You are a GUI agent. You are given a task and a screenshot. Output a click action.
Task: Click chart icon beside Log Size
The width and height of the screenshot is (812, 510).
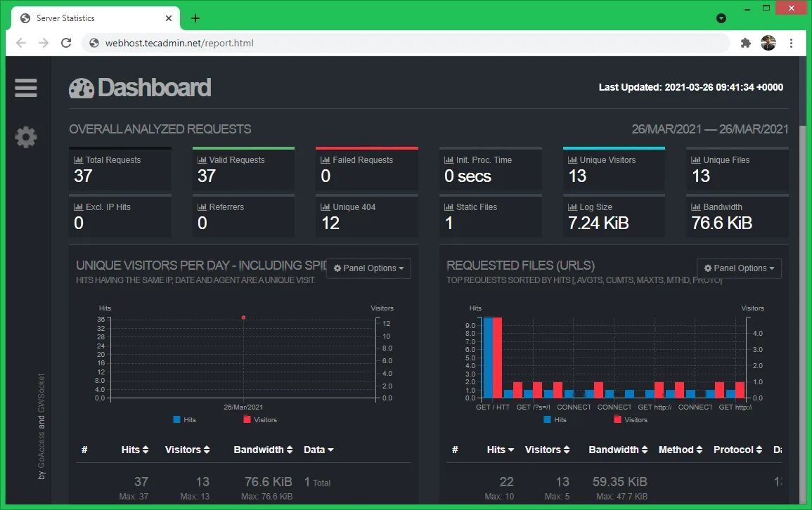[x=572, y=207]
